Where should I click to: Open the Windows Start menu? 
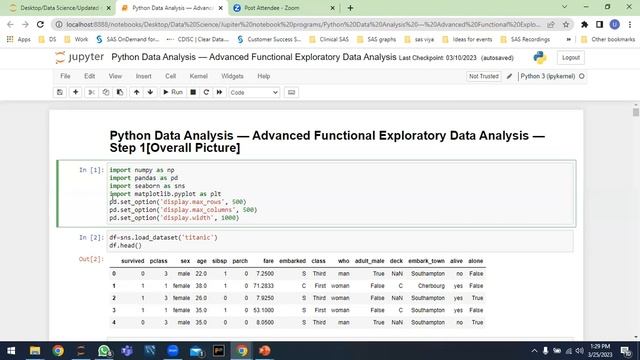11,351
